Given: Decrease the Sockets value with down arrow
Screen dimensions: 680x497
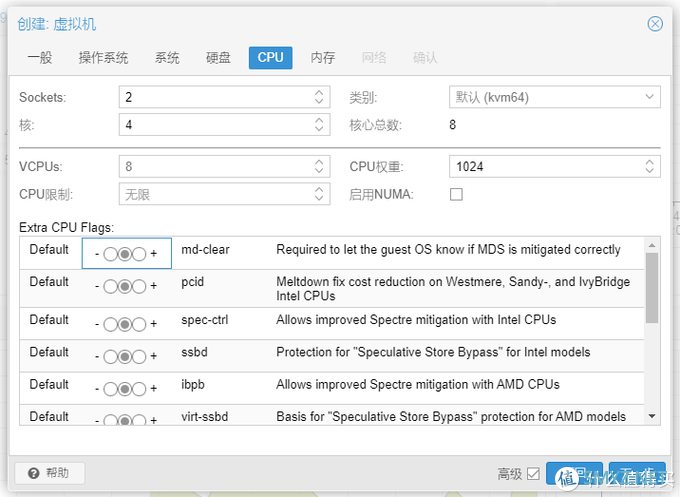Looking at the screenshot, I should click(x=319, y=101).
